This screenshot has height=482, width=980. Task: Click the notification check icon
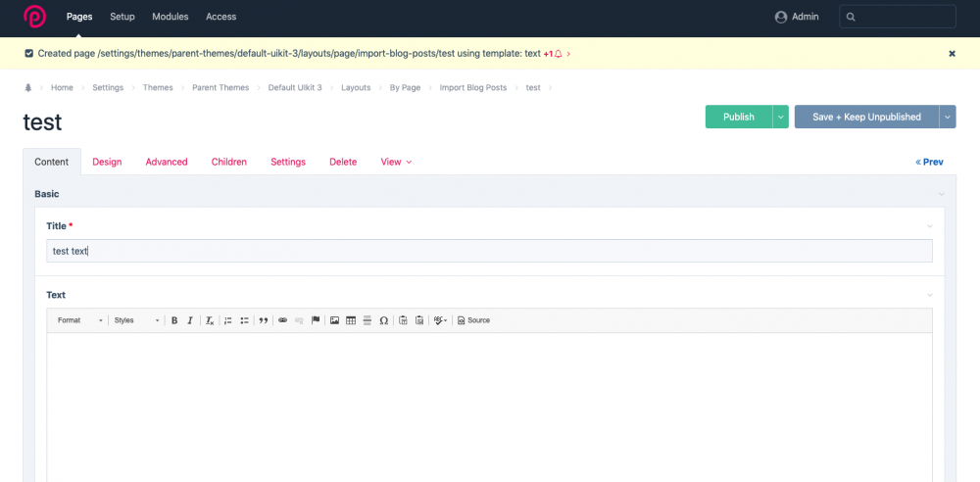click(x=28, y=54)
